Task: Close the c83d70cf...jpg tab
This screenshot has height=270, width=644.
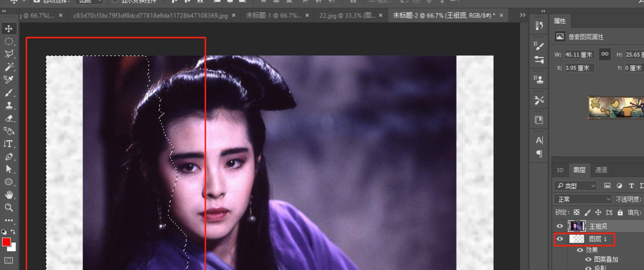Action: [234, 15]
